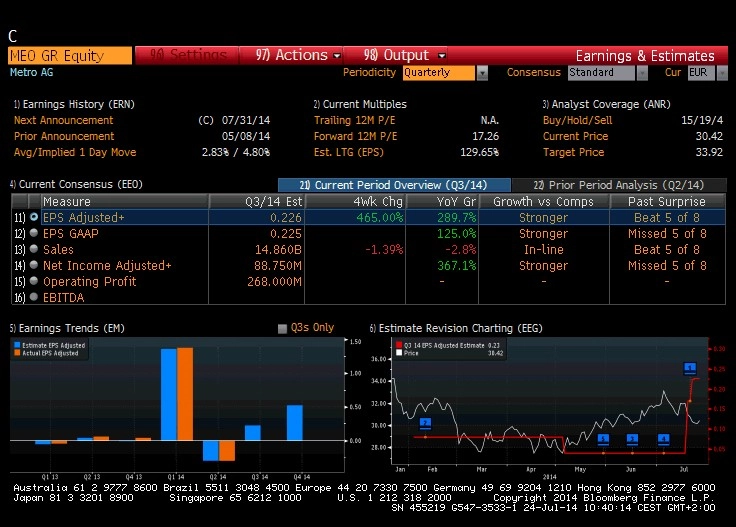
Task: Open Estimate Revision Charting (EEG) section
Action: point(456,328)
